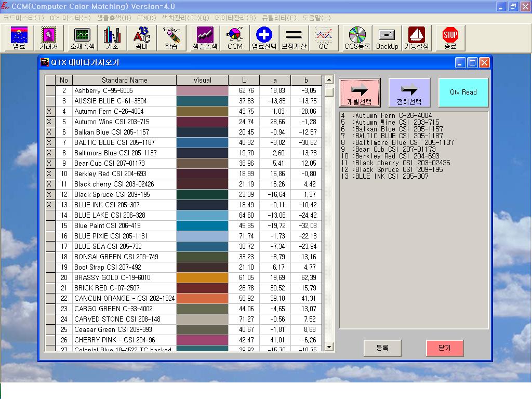Screen dimensions: 532x399
Task: Click the 종료 STOP exit icon
Action: click(449, 37)
